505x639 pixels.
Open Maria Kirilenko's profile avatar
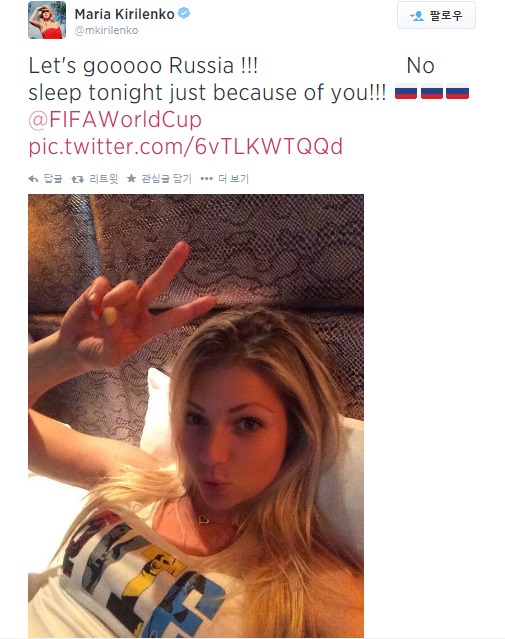click(47, 20)
